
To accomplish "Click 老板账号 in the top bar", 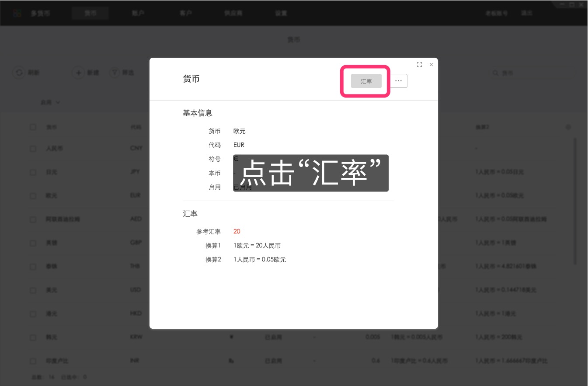I will 497,13.
